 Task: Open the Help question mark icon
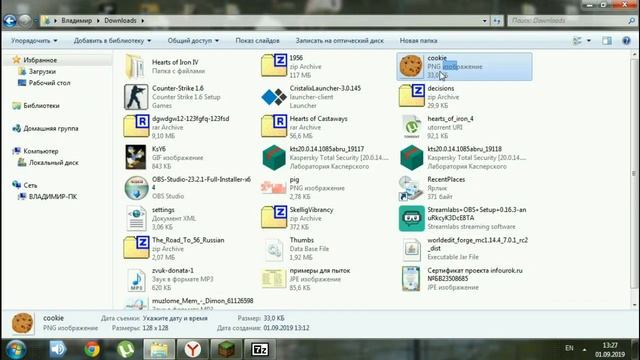click(x=627, y=41)
